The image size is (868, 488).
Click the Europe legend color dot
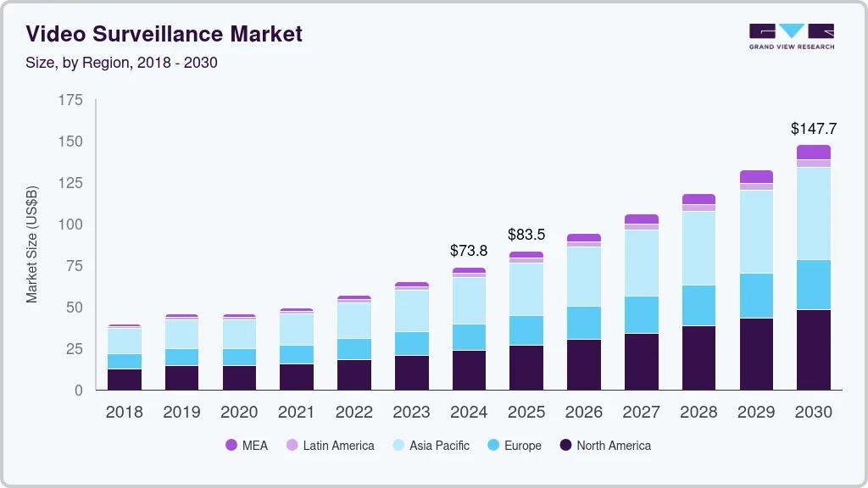492,446
